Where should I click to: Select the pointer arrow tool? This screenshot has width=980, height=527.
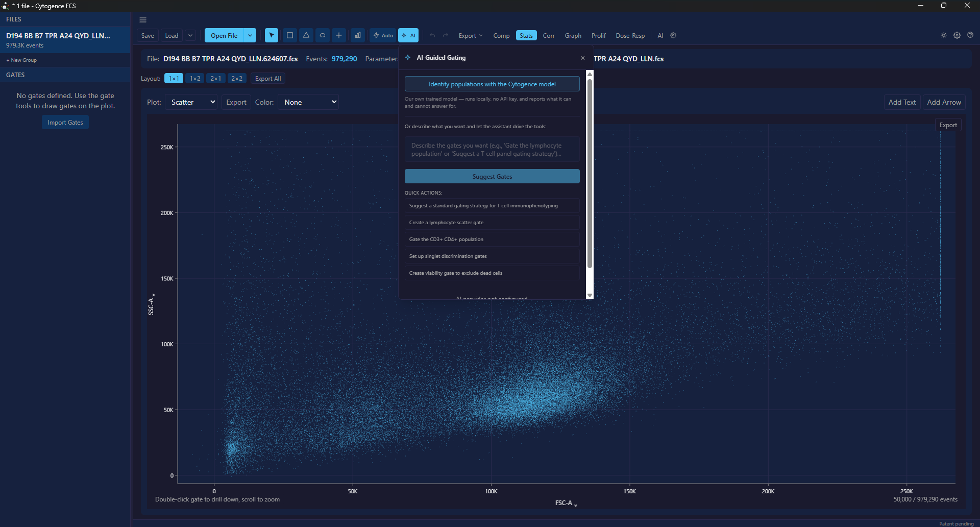(272, 35)
